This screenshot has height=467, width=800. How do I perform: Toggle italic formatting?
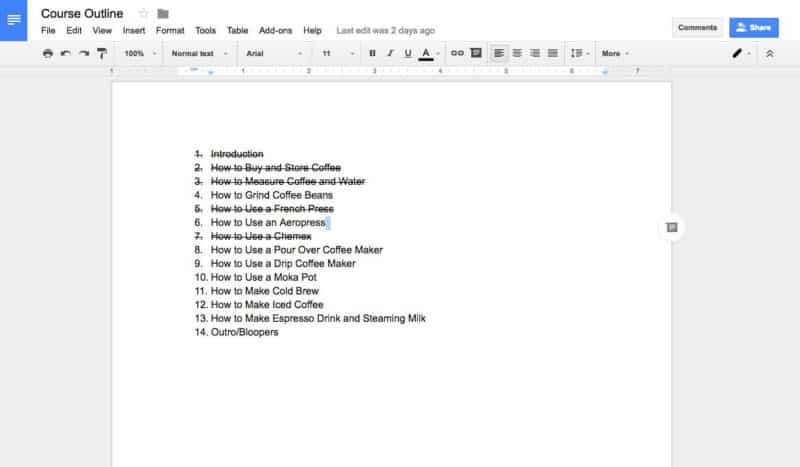pos(390,53)
